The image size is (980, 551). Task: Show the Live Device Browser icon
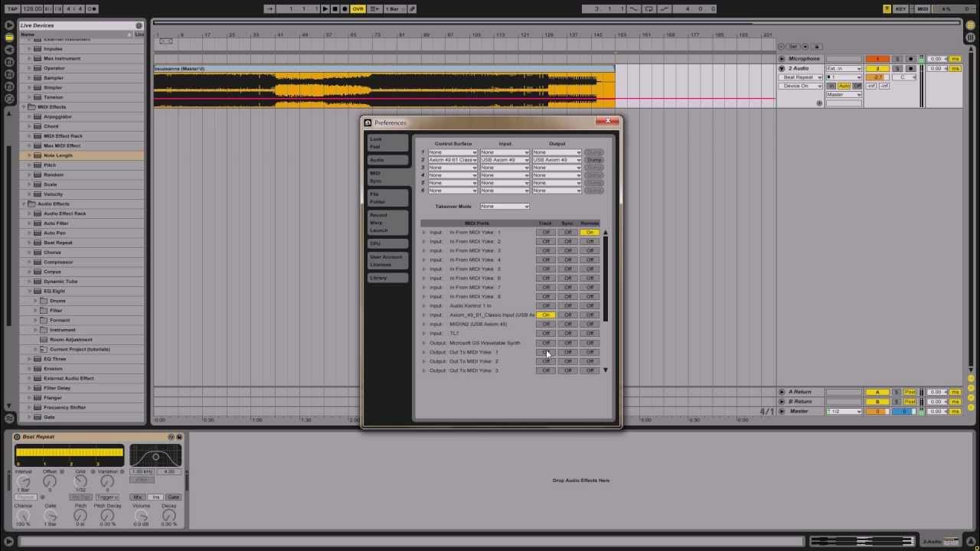9,37
